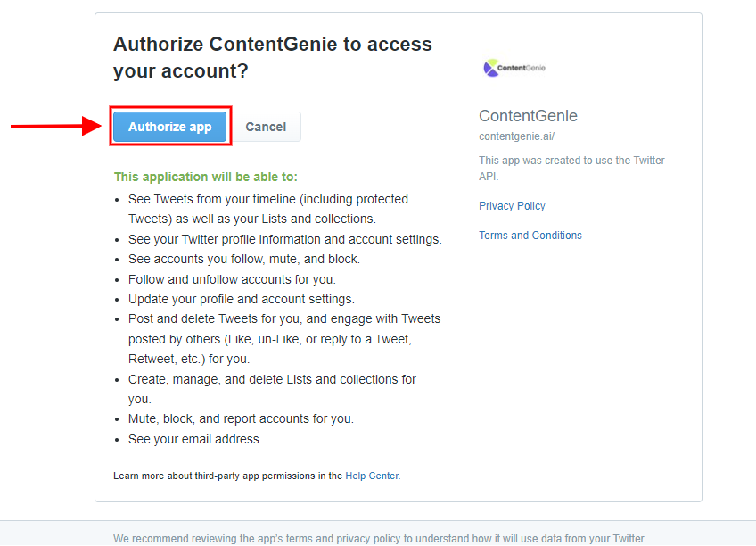Select the ContentGenie app name heading

(x=528, y=116)
